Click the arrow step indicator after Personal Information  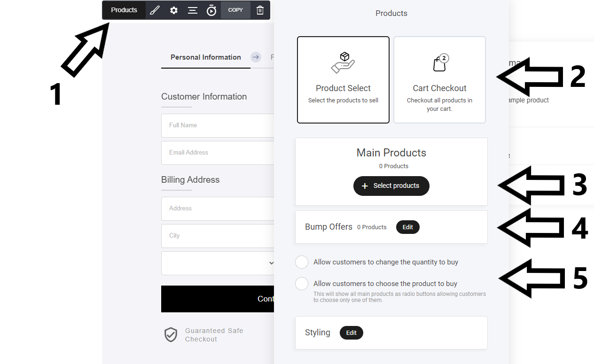(256, 57)
